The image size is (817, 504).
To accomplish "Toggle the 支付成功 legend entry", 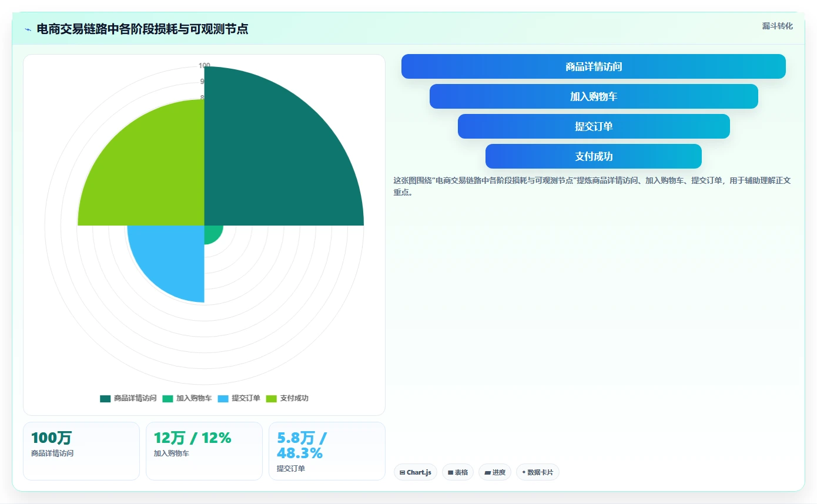I will tap(287, 398).
